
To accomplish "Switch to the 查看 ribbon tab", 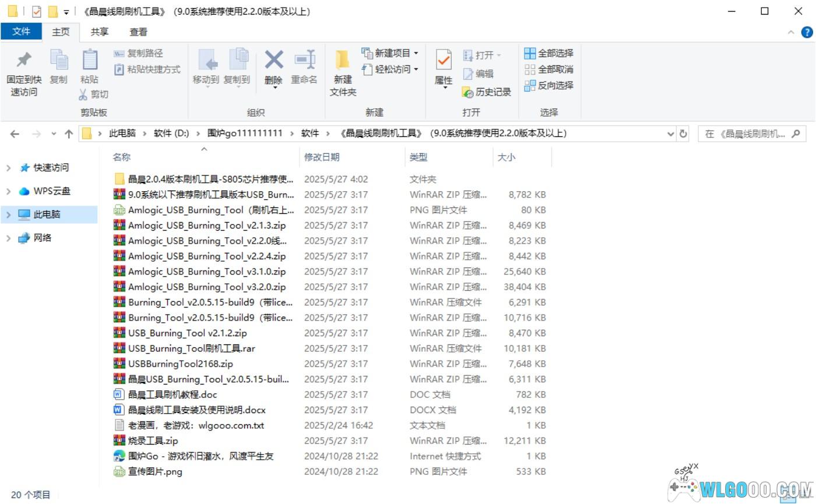I will coord(138,32).
